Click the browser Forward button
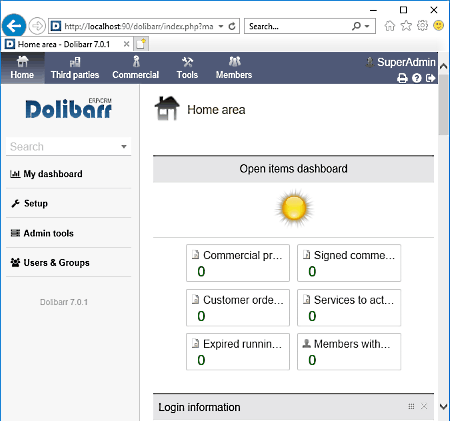Screen dimensions: 450x421 [x=37, y=26]
